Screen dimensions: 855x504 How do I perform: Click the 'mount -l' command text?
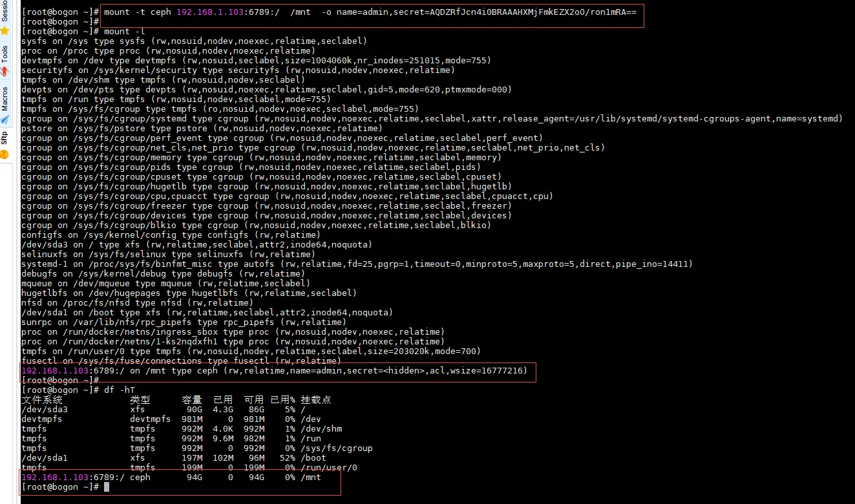tap(125, 32)
